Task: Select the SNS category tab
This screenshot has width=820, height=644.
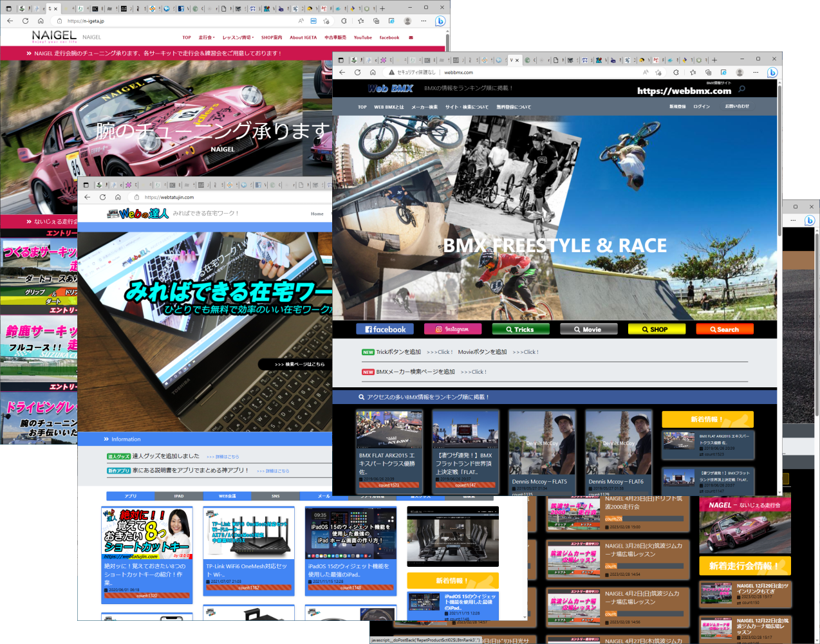Action: 275,496
